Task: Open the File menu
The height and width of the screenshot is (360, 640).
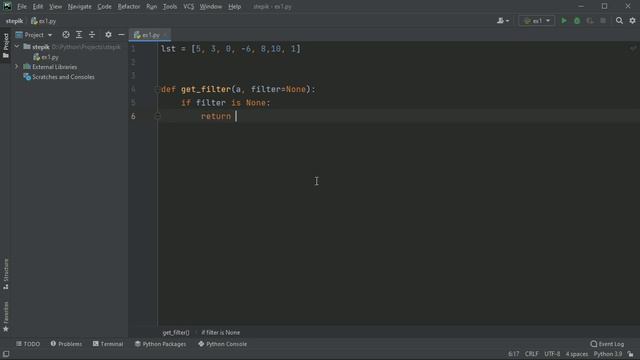Action: (22, 7)
